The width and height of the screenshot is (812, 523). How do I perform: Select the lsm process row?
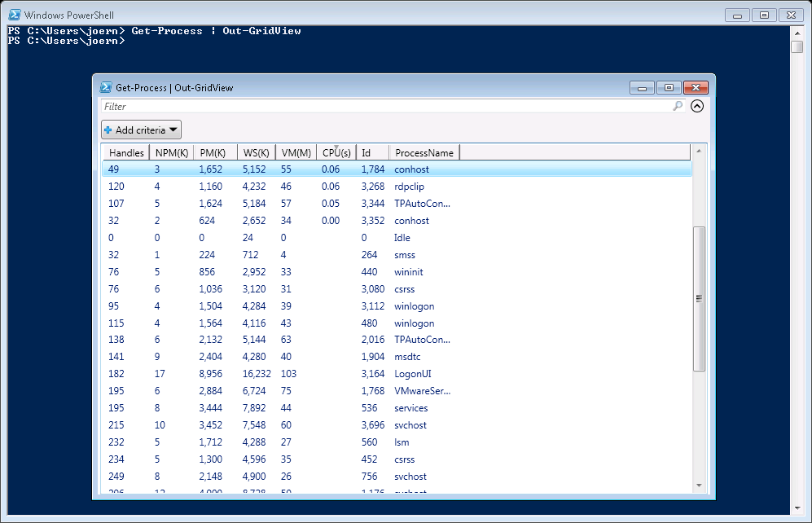(397, 442)
